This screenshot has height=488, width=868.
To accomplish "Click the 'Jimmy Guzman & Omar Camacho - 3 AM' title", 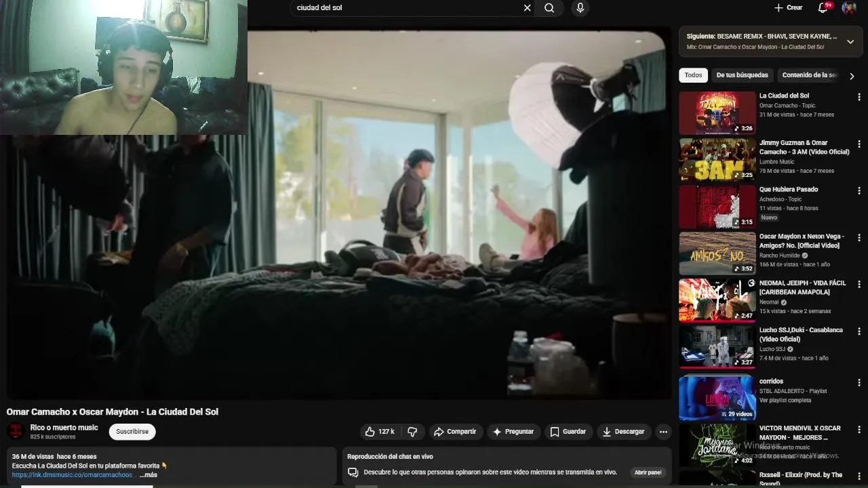I will [804, 147].
